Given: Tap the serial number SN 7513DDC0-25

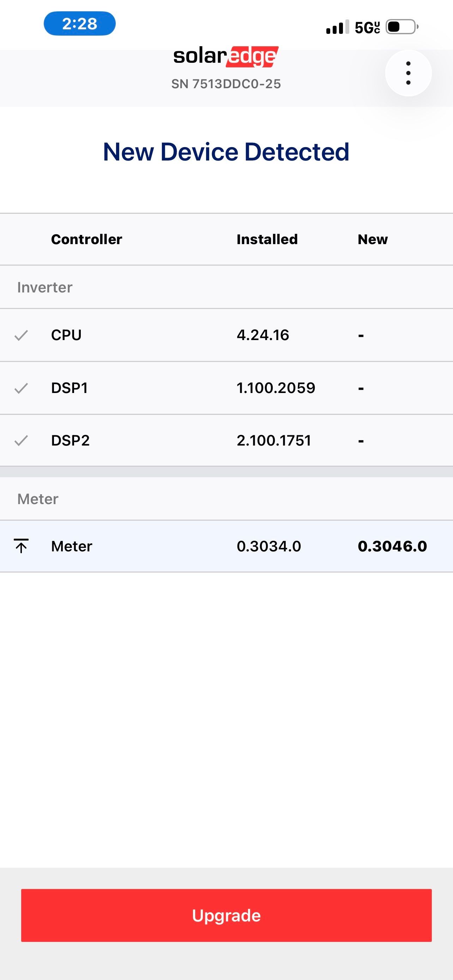Looking at the screenshot, I should coord(226,84).
